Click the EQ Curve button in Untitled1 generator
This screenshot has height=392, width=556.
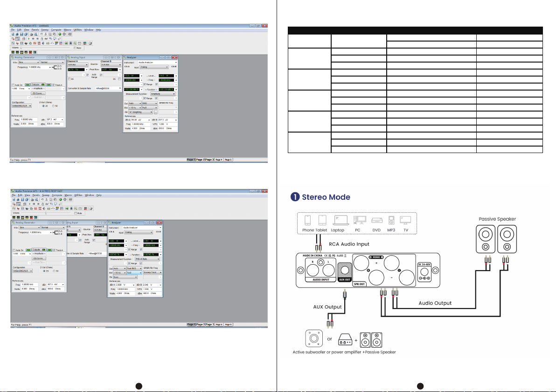pyautogui.click(x=38, y=93)
